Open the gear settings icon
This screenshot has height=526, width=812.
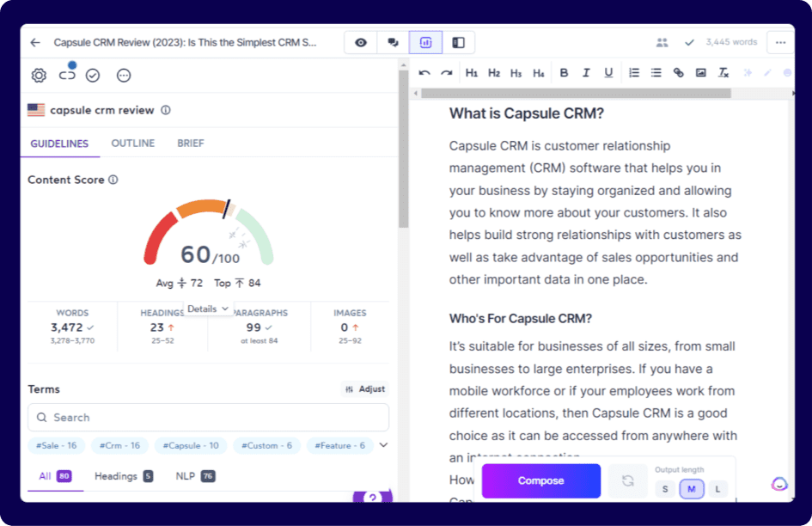click(x=39, y=76)
